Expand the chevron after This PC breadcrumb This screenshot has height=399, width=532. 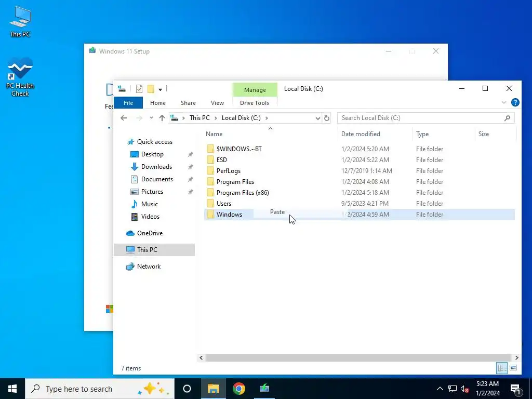click(x=216, y=118)
